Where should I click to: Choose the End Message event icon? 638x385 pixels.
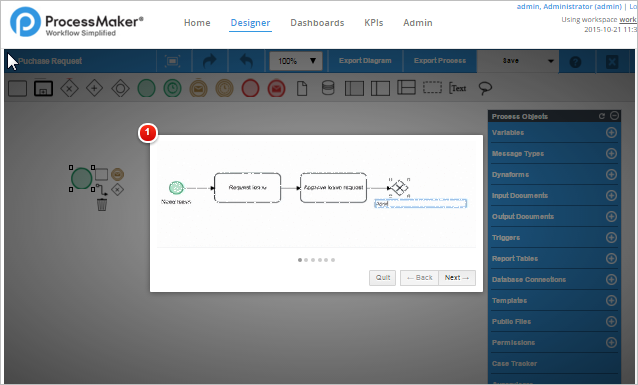(x=276, y=88)
